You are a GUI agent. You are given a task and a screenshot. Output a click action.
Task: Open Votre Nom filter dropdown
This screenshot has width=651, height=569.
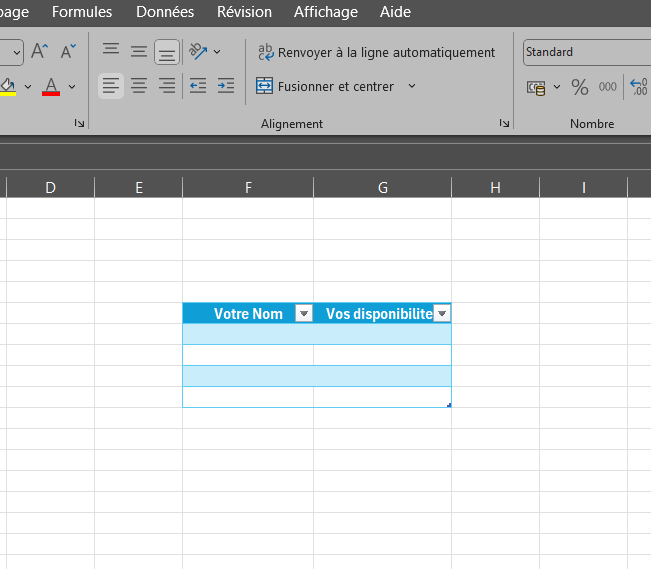pyautogui.click(x=304, y=313)
